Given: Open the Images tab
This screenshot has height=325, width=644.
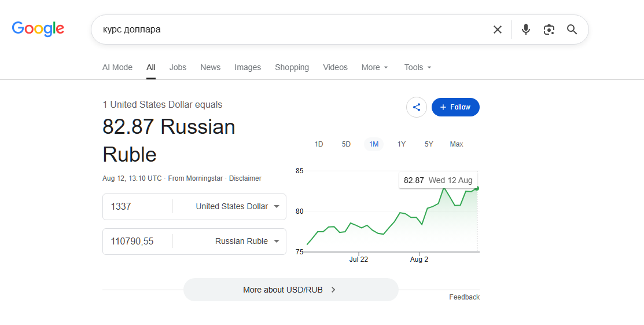Looking at the screenshot, I should pyautogui.click(x=248, y=67).
